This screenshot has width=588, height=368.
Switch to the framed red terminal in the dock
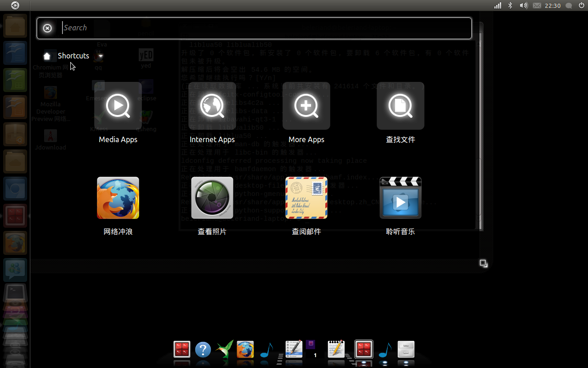coord(364,350)
